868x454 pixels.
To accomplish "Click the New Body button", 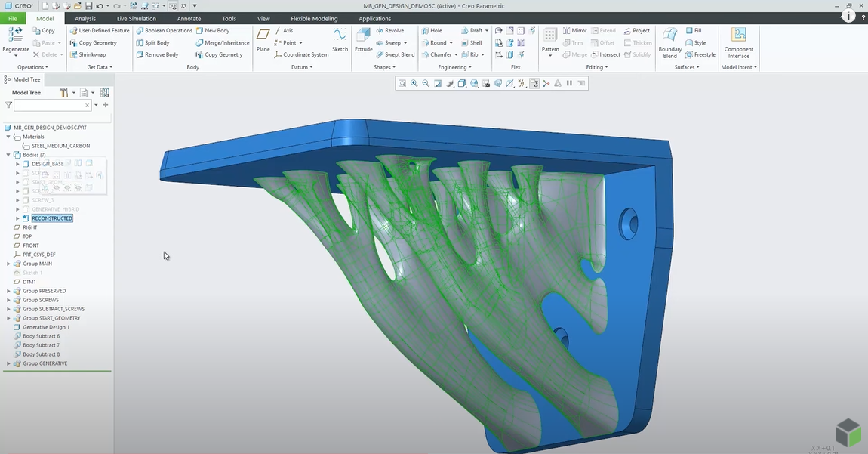I will click(213, 30).
